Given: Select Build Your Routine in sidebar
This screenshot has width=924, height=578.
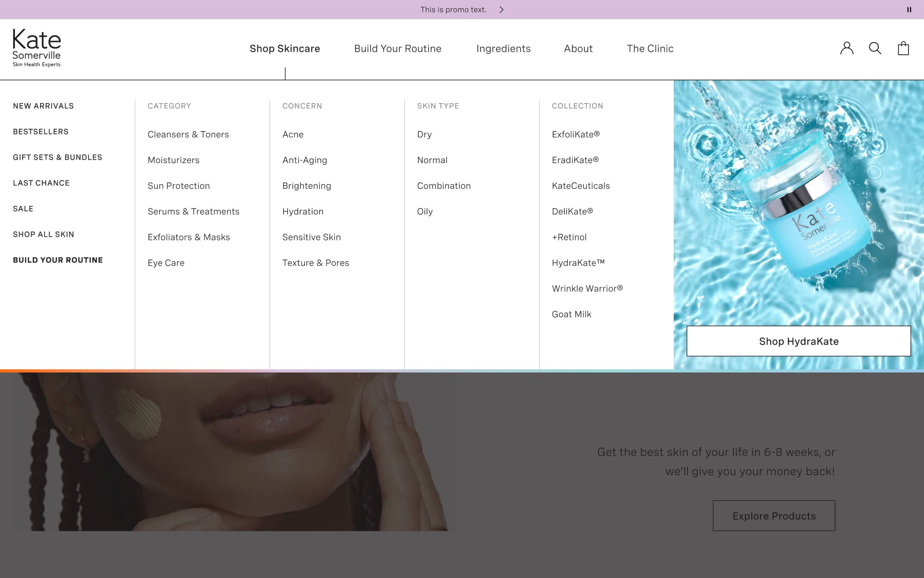Looking at the screenshot, I should [x=58, y=260].
